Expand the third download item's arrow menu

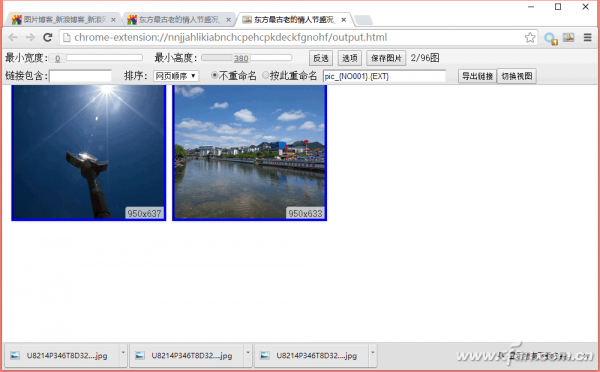[373, 356]
